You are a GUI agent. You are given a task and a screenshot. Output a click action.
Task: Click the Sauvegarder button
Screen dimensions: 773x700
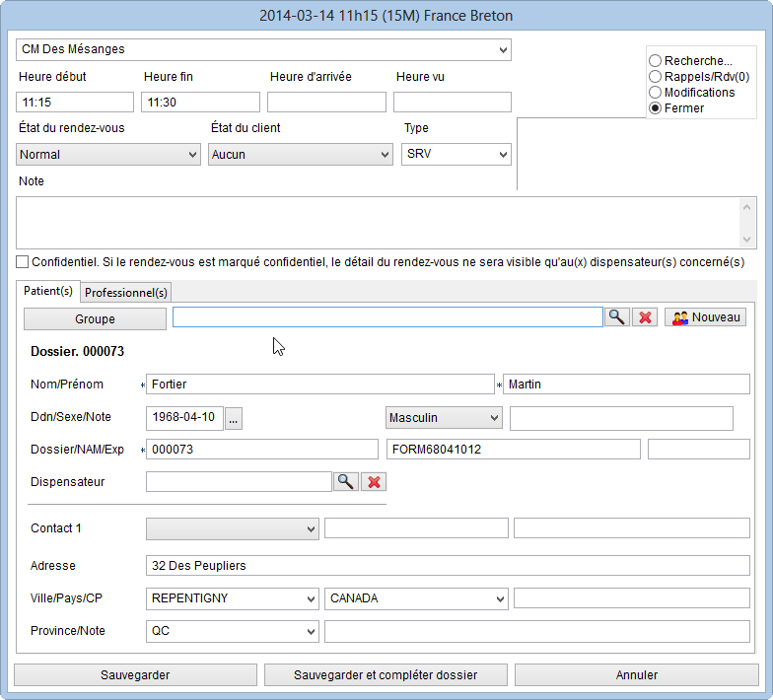tap(135, 675)
